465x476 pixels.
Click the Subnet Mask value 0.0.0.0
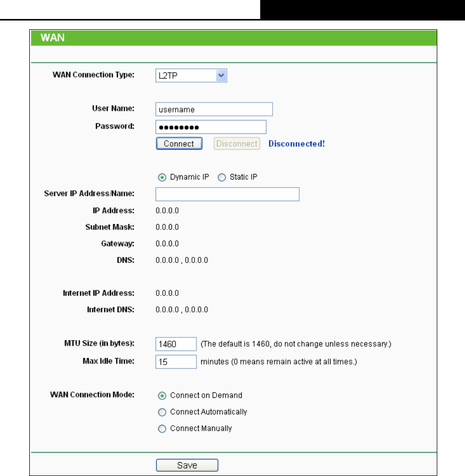[167, 227]
